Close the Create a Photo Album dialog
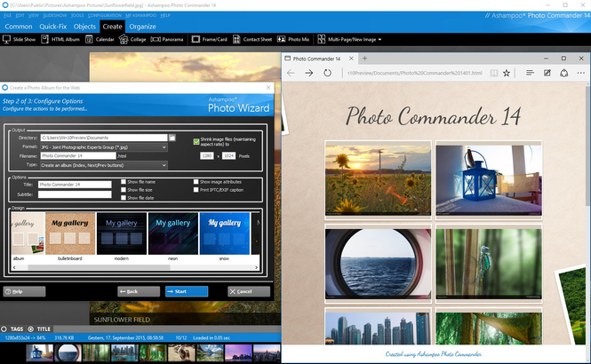Screen dimensions: 591x364 (268, 88)
